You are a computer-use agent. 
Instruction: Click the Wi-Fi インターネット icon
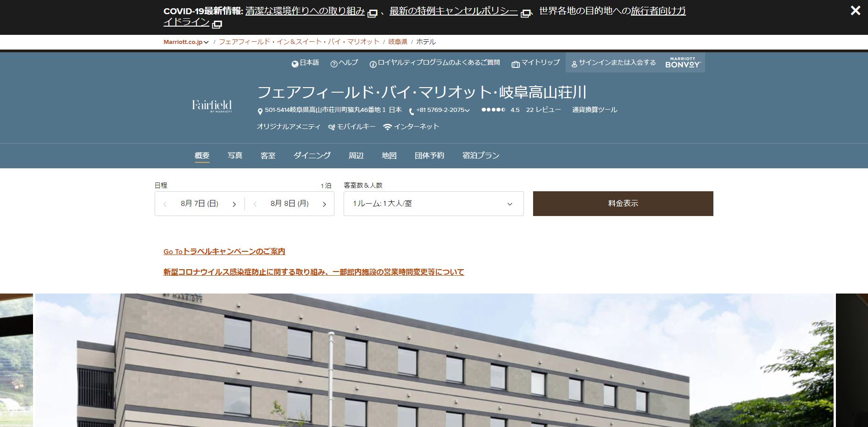click(x=388, y=127)
